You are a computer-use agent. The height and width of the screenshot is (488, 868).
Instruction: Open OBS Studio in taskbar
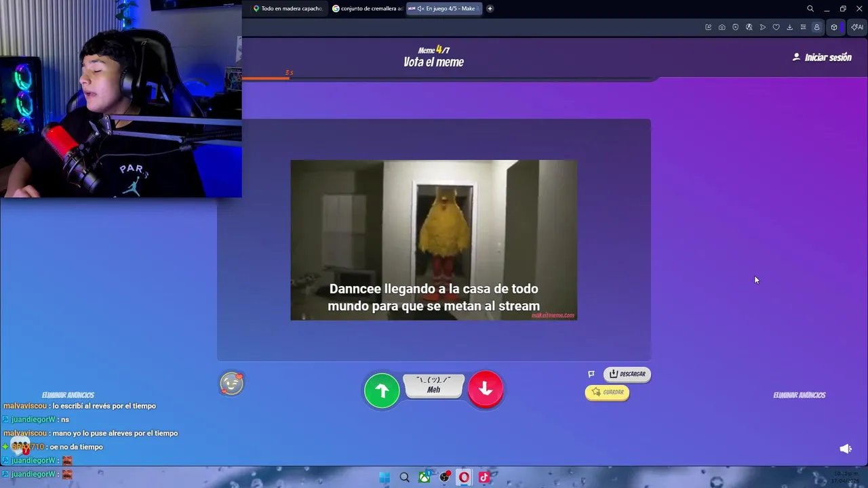444,477
